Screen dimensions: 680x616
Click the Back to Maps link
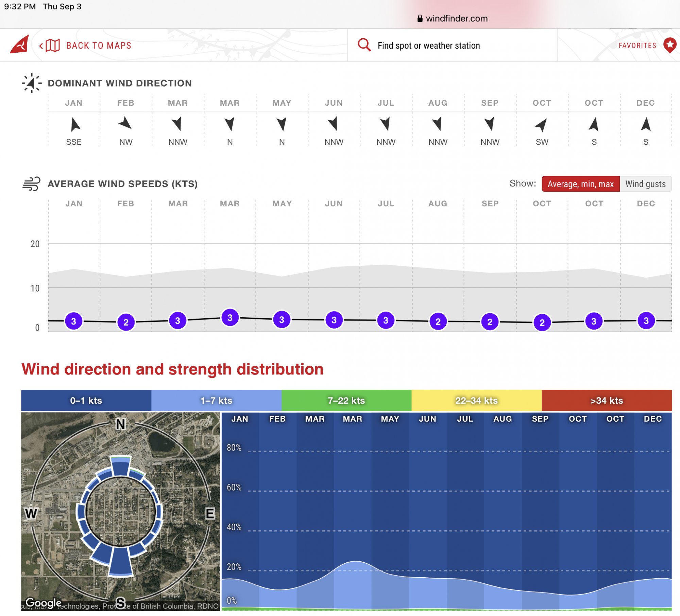[99, 46]
